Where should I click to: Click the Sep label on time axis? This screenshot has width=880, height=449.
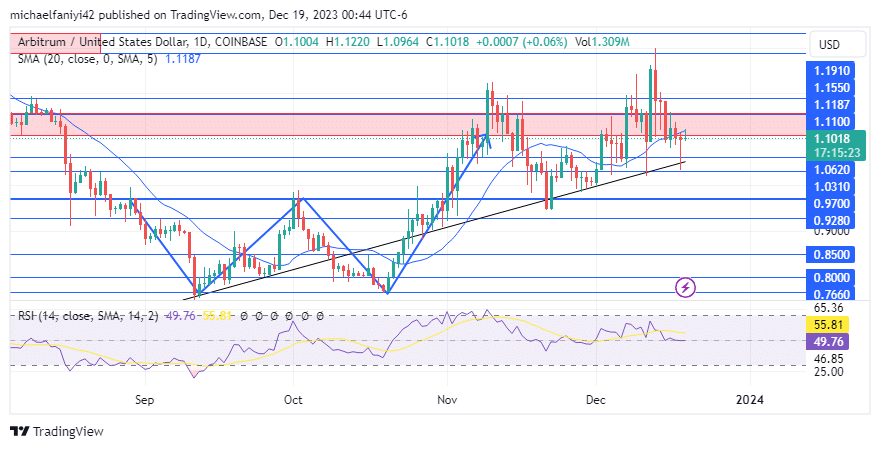[x=145, y=400]
